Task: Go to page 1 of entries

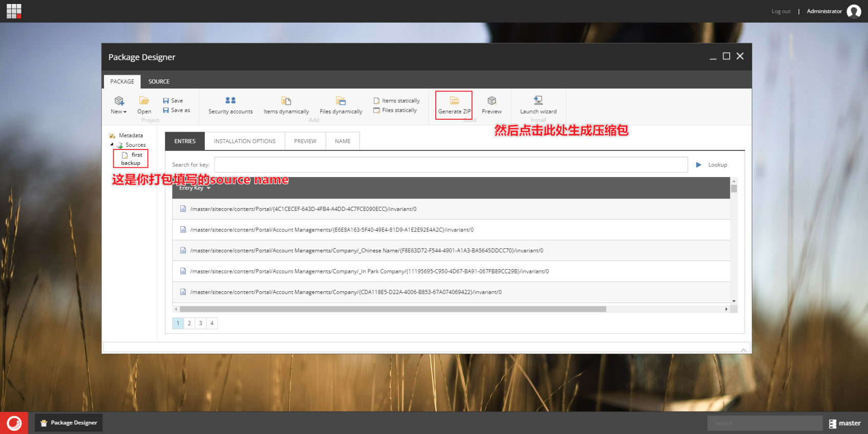Action: 178,323
